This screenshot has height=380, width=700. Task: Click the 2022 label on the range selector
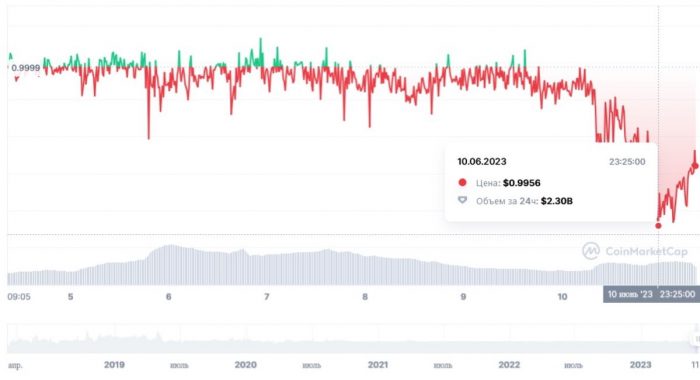coord(509,365)
